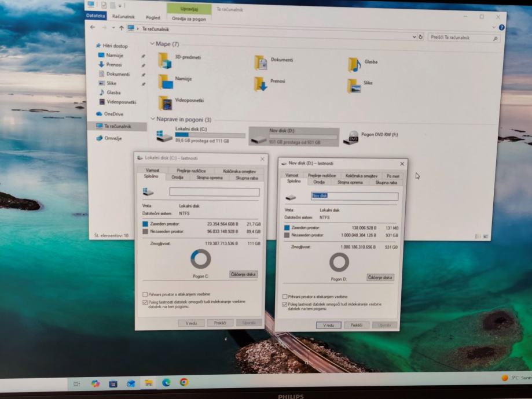Select the Lokalni disk (C:) drive icon
Screen dimensions: 532x399
pos(164,136)
